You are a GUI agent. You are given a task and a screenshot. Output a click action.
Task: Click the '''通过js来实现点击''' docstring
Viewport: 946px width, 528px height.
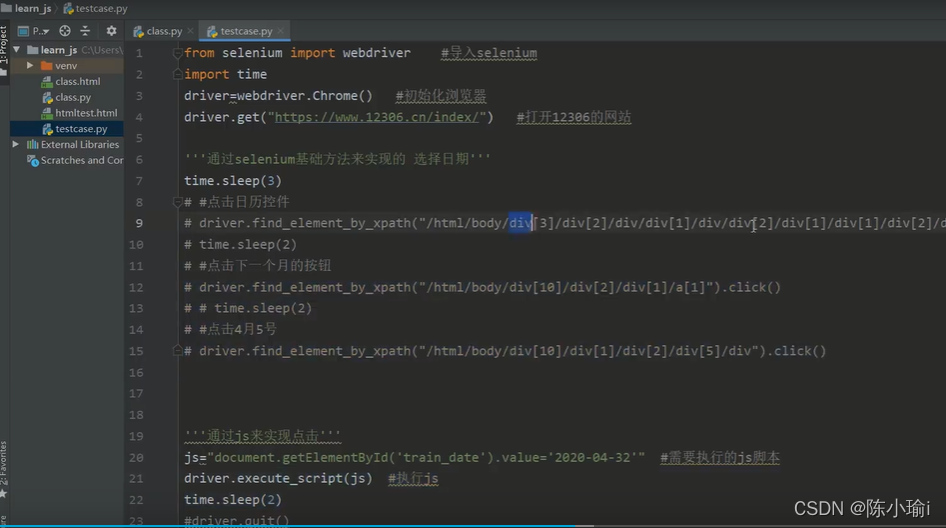point(262,436)
